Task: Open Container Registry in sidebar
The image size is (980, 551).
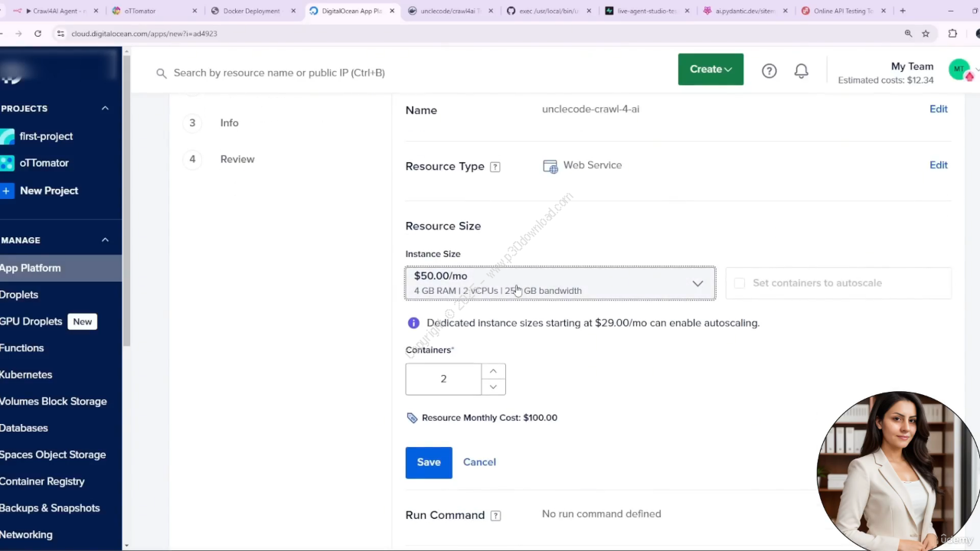Action: (42, 481)
